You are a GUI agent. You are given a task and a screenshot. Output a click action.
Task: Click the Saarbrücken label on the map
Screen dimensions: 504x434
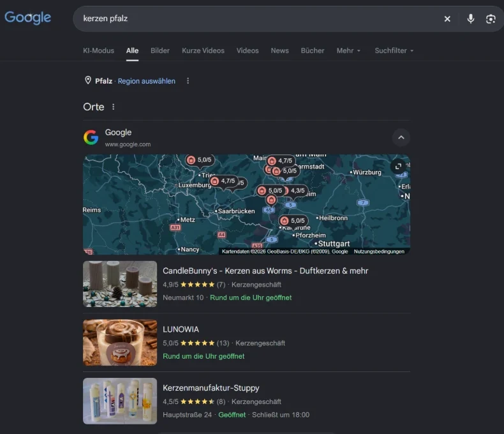pos(235,211)
